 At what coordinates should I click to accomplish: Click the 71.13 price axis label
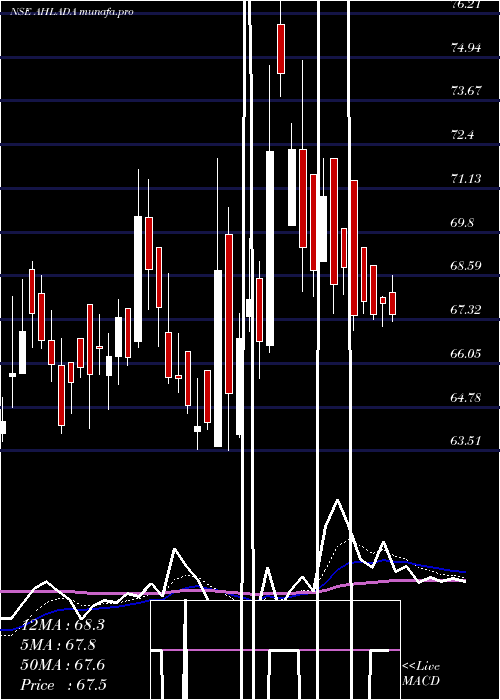(x=466, y=179)
